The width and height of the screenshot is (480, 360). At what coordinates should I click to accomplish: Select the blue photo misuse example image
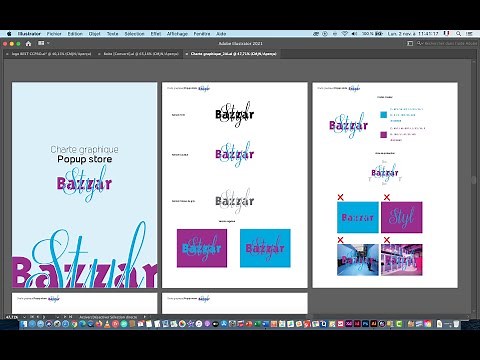click(358, 260)
